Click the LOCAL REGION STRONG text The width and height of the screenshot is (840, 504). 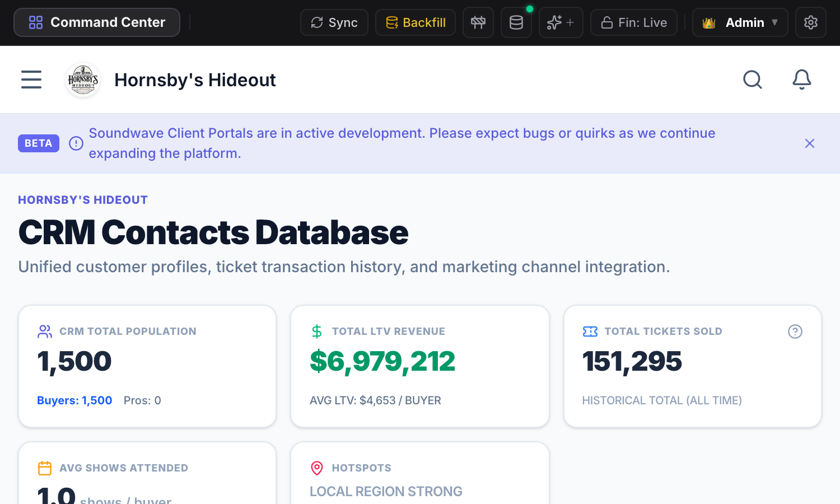coord(386,491)
